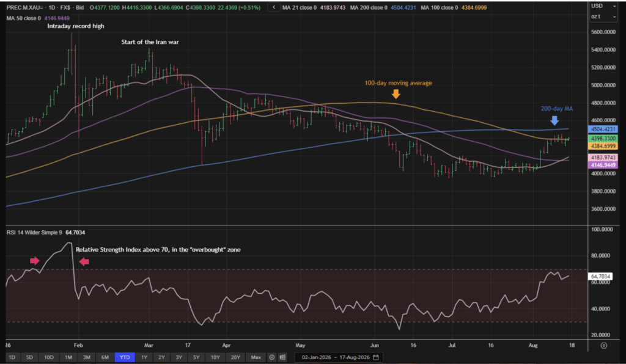Select the Max range button
Viewport: 626px width, 364px height.
tap(256, 357)
